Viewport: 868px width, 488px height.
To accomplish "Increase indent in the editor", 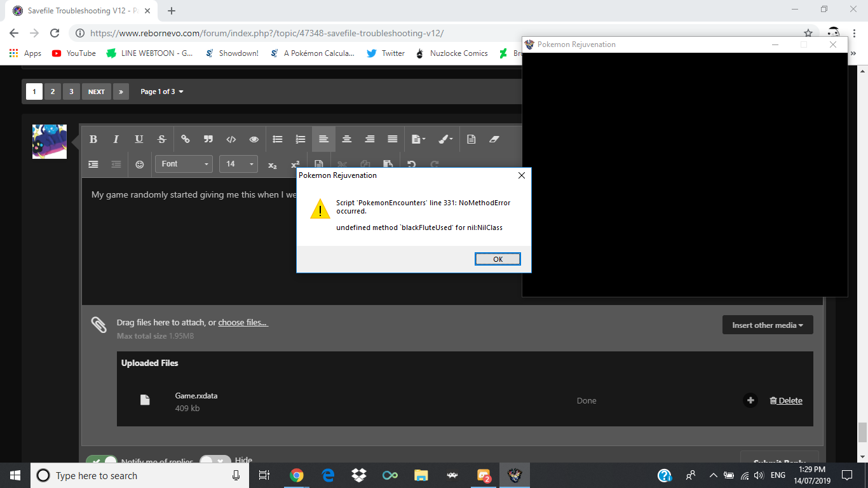I will pos(93,164).
